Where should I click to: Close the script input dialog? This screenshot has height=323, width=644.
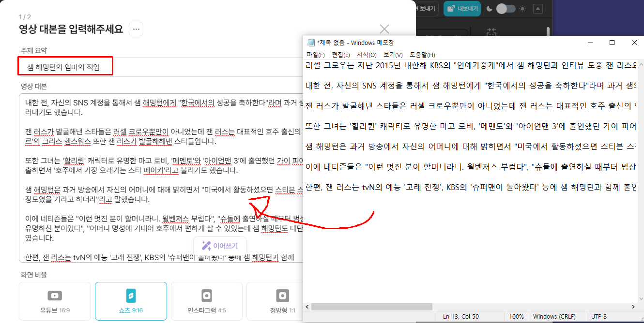pyautogui.click(x=384, y=29)
